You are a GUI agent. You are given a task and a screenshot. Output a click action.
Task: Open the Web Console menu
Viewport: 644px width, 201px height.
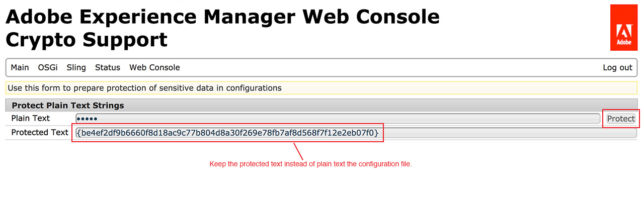pyautogui.click(x=154, y=67)
